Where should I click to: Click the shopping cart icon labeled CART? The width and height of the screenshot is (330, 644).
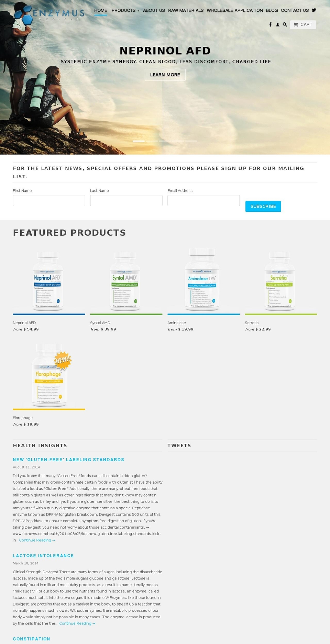303,24
